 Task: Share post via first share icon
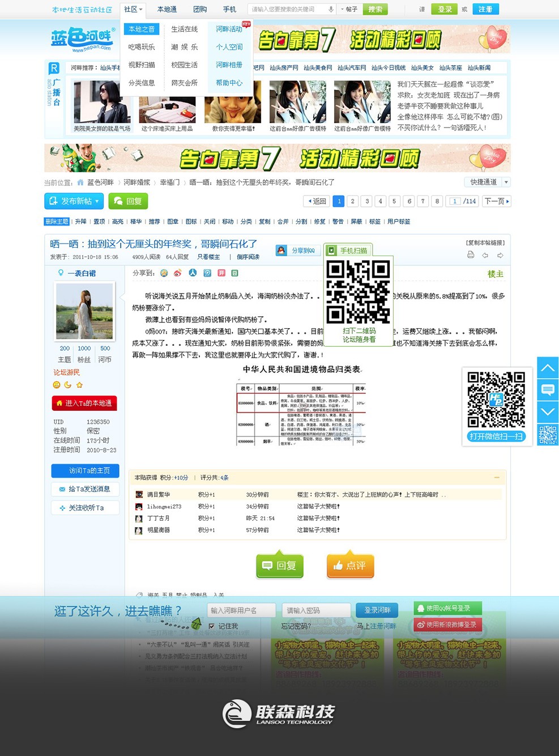pyautogui.click(x=164, y=273)
